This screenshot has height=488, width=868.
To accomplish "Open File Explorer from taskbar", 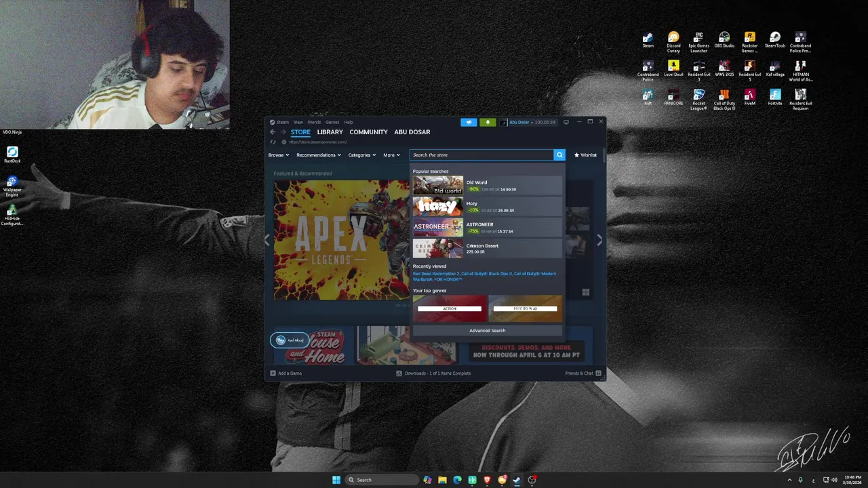I will point(442,480).
